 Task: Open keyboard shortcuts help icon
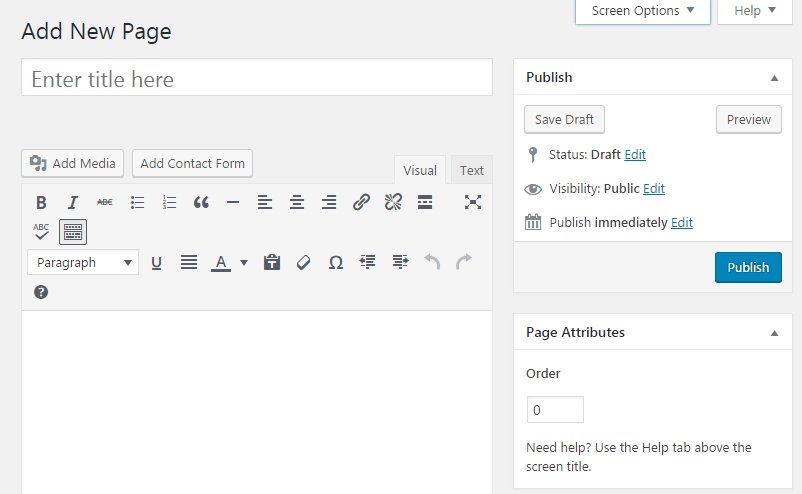41,293
